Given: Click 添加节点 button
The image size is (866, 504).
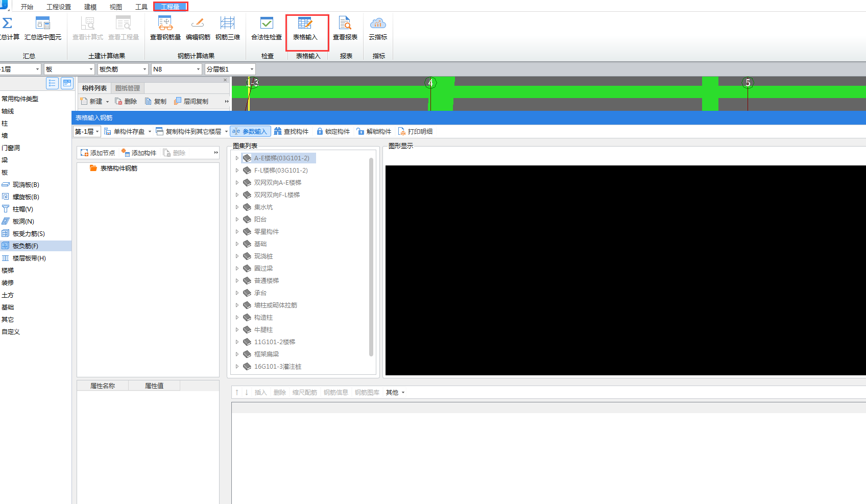Looking at the screenshot, I should [98, 153].
